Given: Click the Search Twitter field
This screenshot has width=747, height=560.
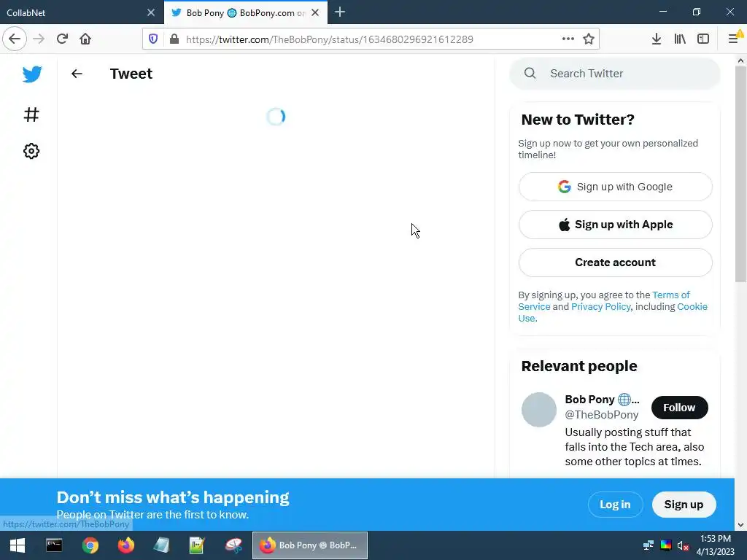Looking at the screenshot, I should pos(615,74).
